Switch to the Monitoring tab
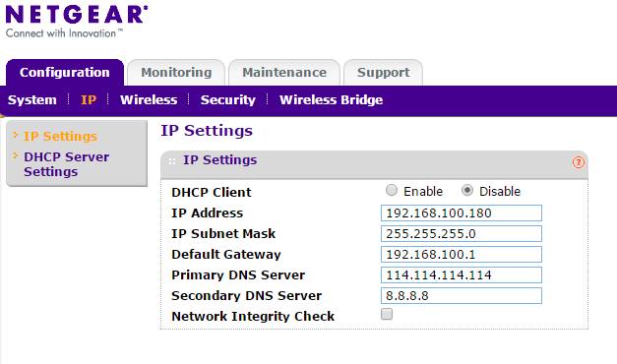 176,73
